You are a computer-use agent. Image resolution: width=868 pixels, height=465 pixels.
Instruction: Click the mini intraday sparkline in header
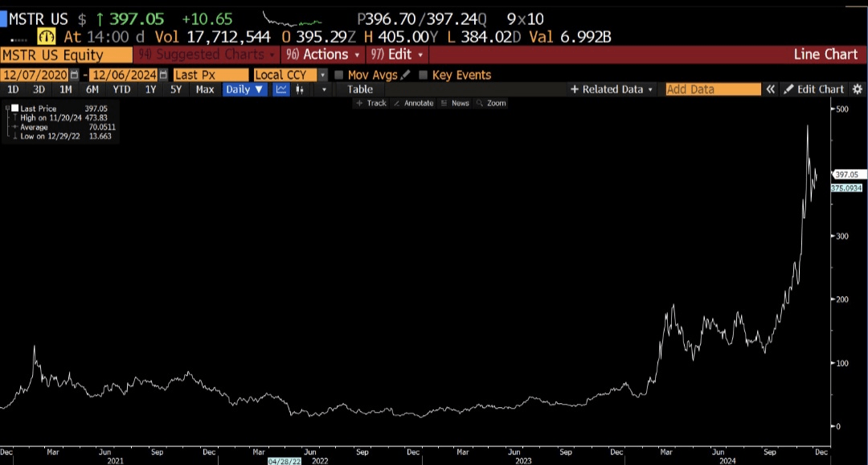292,20
